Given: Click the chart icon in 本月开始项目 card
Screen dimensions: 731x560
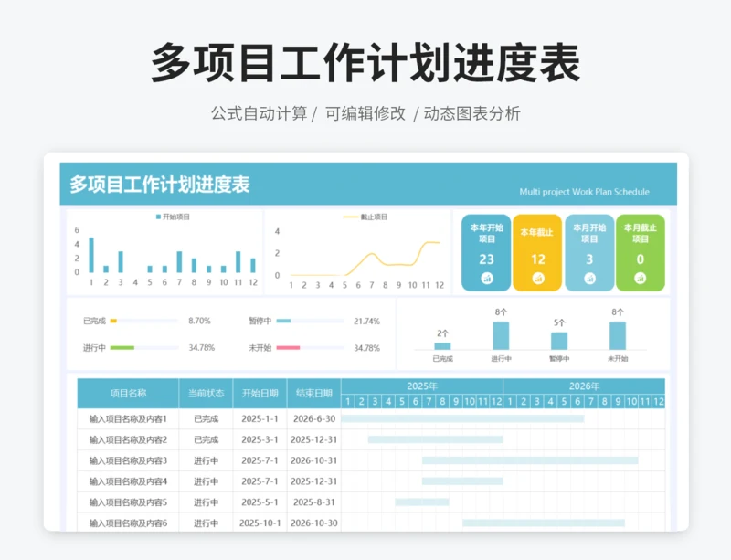Looking at the screenshot, I should (x=589, y=279).
